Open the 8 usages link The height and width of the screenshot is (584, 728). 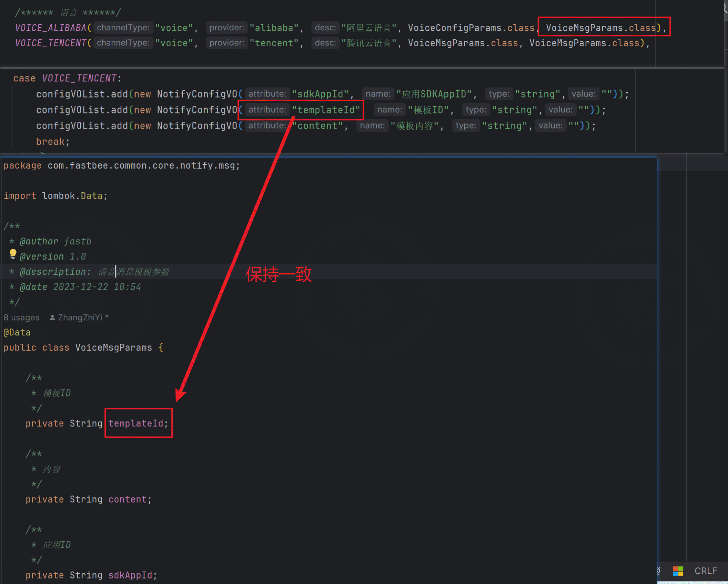coord(21,318)
